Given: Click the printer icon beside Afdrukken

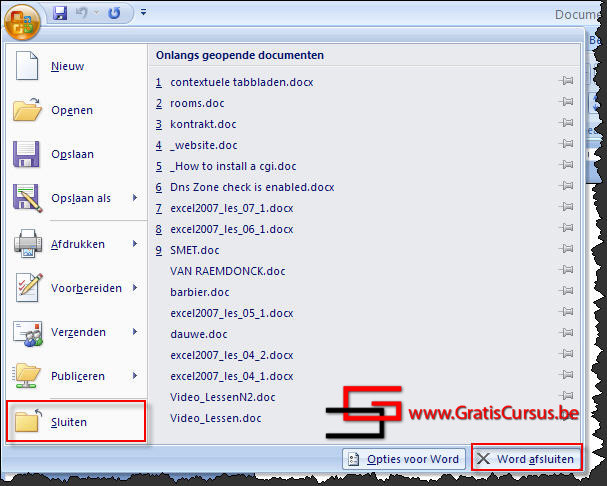Looking at the screenshot, I should [x=28, y=244].
